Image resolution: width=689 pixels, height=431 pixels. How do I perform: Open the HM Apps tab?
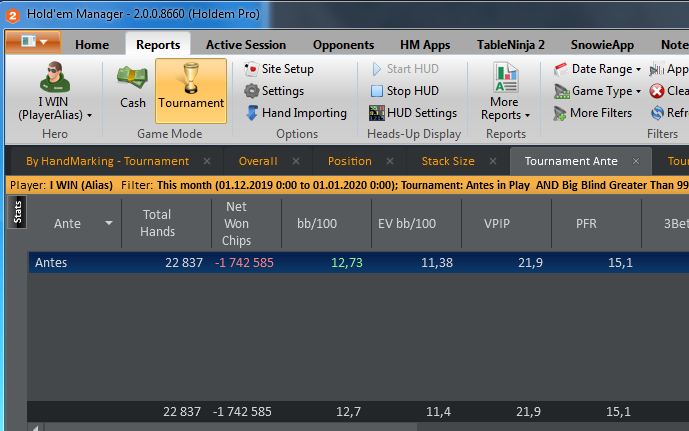[x=425, y=45]
